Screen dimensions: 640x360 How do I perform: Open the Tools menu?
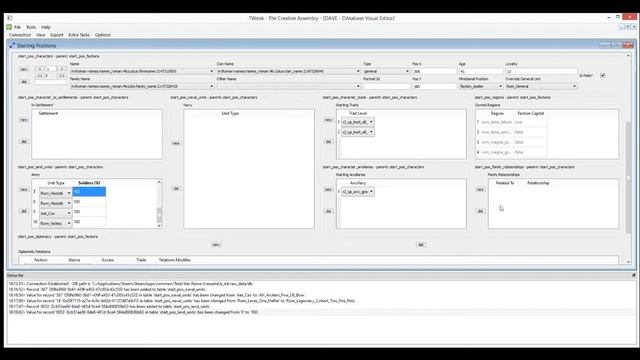coord(31,27)
